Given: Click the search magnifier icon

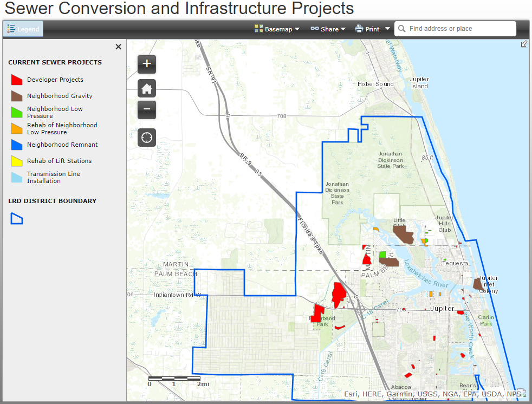Looking at the screenshot, I should click(x=402, y=29).
